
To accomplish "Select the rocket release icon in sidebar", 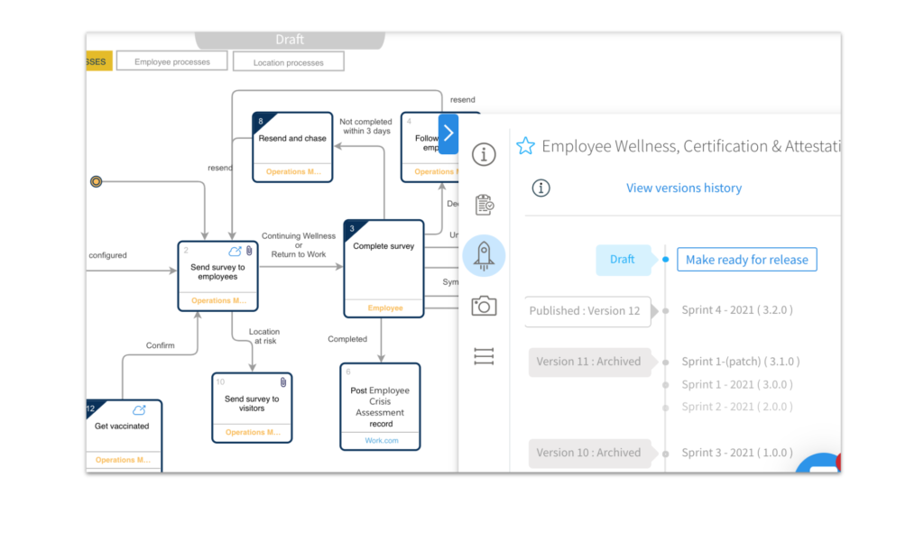I will point(484,256).
